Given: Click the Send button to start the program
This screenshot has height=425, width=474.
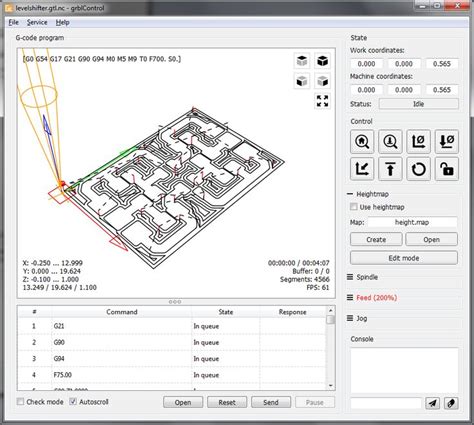Looking at the screenshot, I should (x=271, y=402).
